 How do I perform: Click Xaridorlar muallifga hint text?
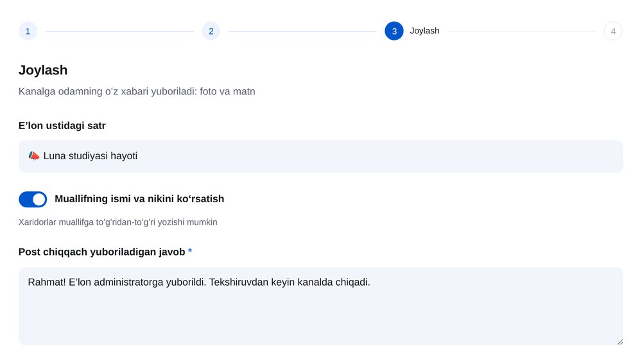click(118, 222)
